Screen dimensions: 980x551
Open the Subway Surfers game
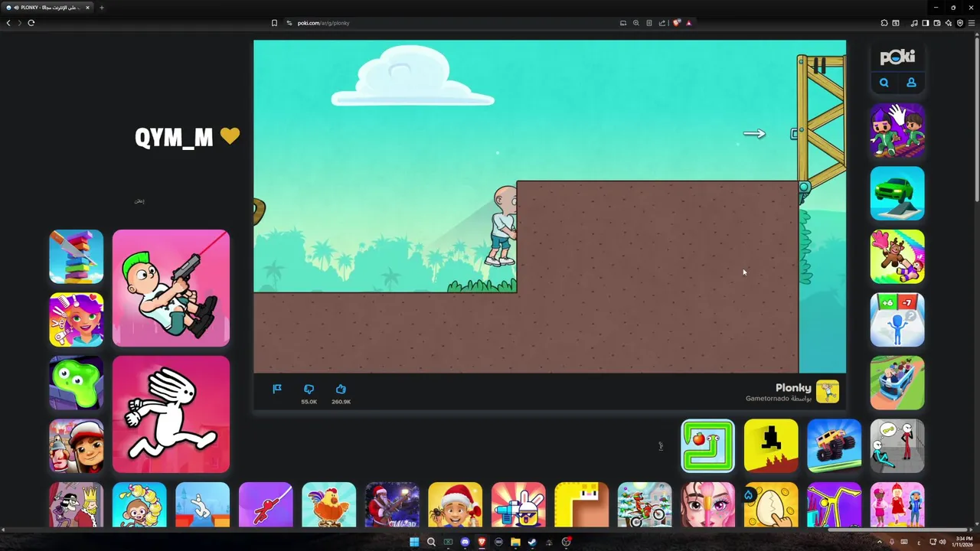coord(77,446)
